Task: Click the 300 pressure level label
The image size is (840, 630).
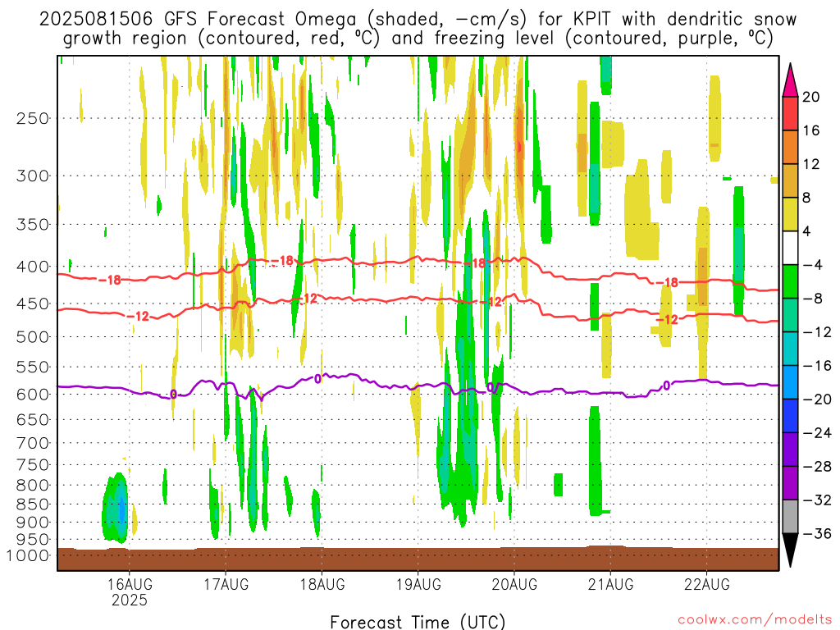Action: tap(33, 176)
